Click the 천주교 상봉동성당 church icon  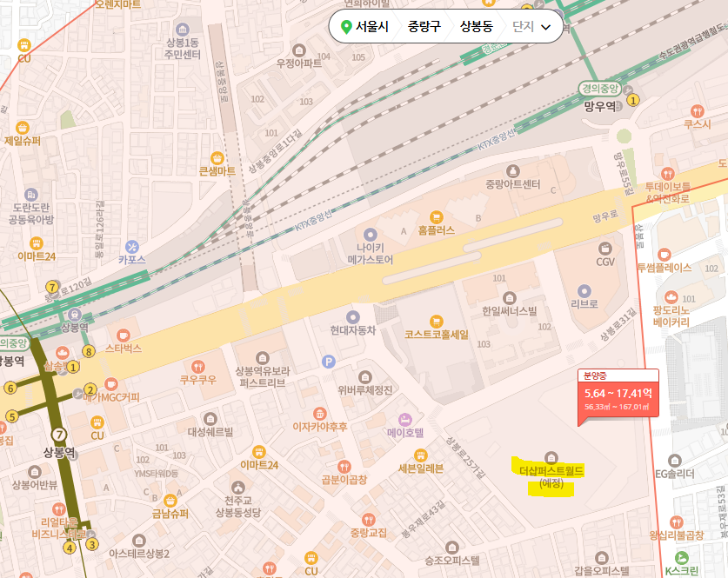tap(238, 487)
